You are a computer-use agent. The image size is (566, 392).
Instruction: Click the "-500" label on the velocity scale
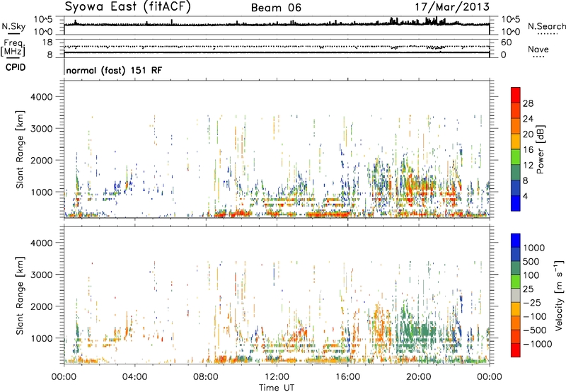click(x=534, y=330)
